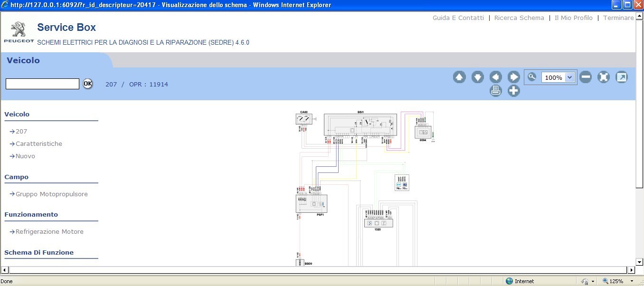644x286 pixels.
Task: Pan the schematic down with the down arrow
Action: coord(477,77)
